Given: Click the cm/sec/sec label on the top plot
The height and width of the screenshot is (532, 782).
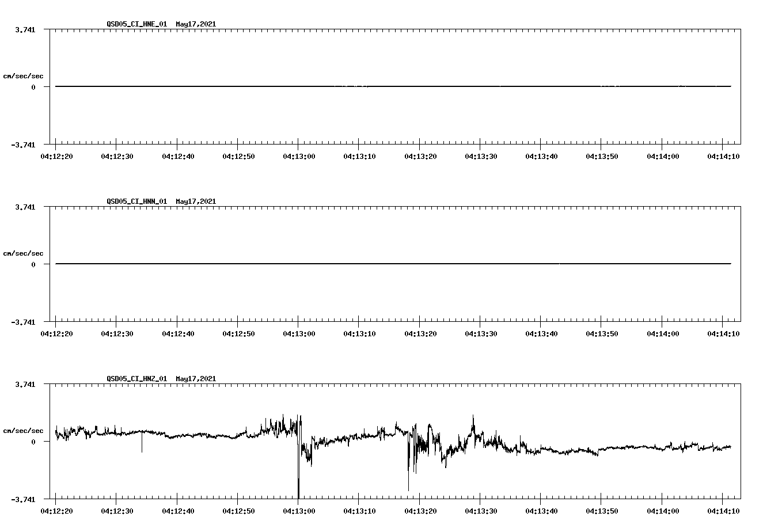Looking at the screenshot, I should 24,75.
